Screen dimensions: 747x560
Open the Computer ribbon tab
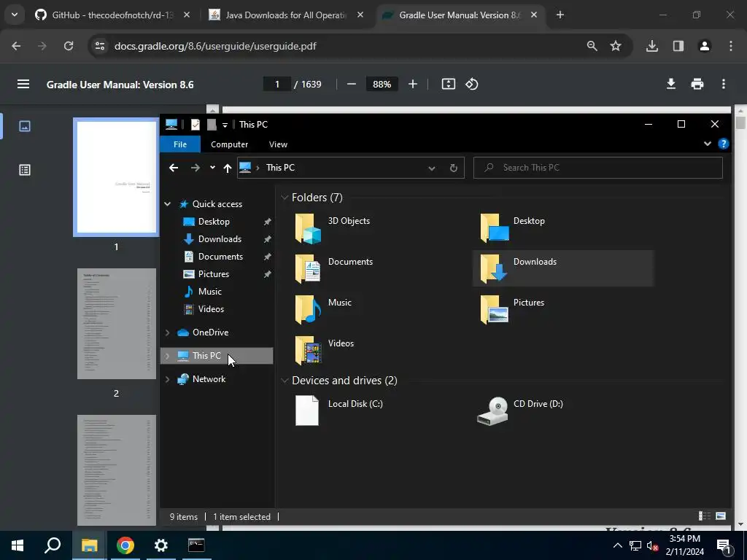(x=229, y=144)
